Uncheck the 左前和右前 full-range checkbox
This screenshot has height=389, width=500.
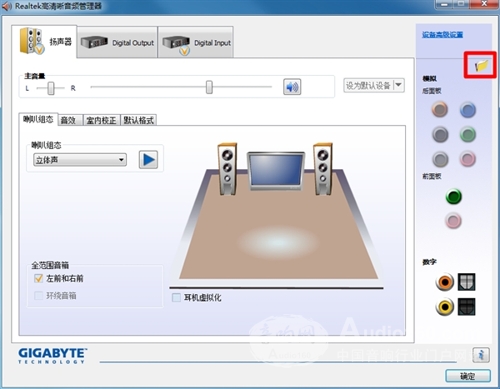[x=39, y=278]
